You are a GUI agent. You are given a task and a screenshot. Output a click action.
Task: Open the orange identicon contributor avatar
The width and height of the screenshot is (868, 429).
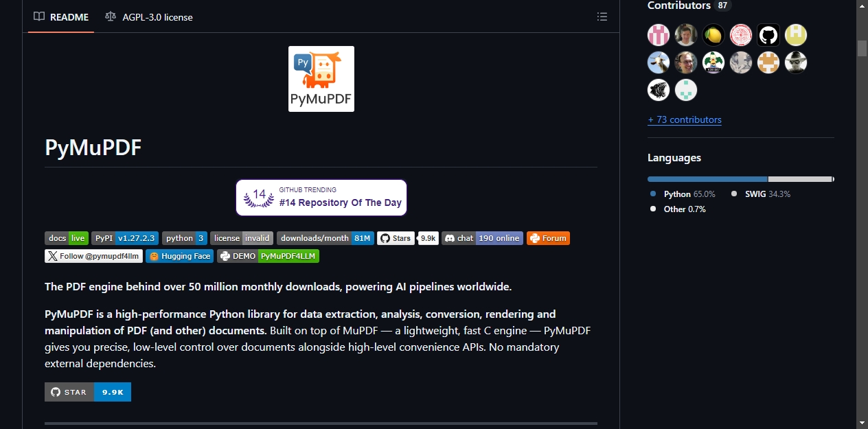click(x=768, y=62)
